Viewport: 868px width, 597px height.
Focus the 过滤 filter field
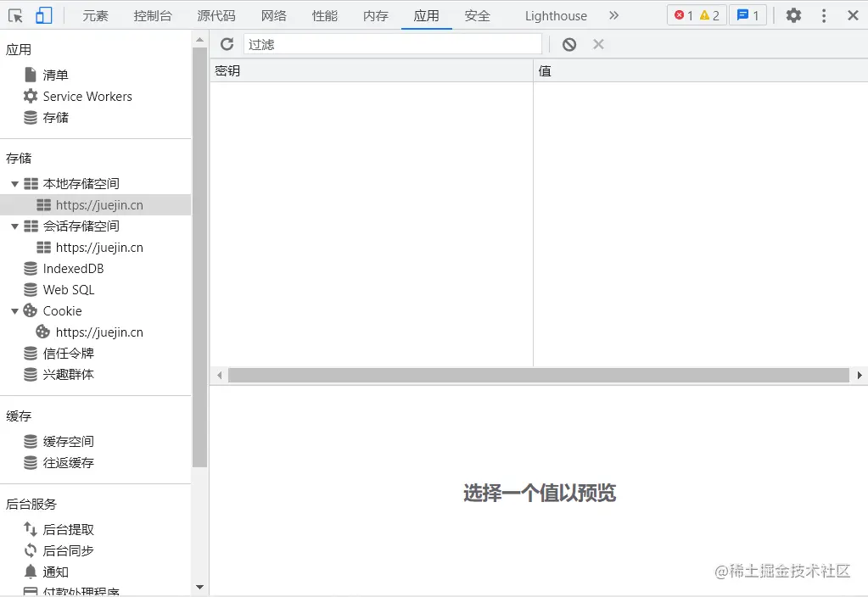point(393,44)
